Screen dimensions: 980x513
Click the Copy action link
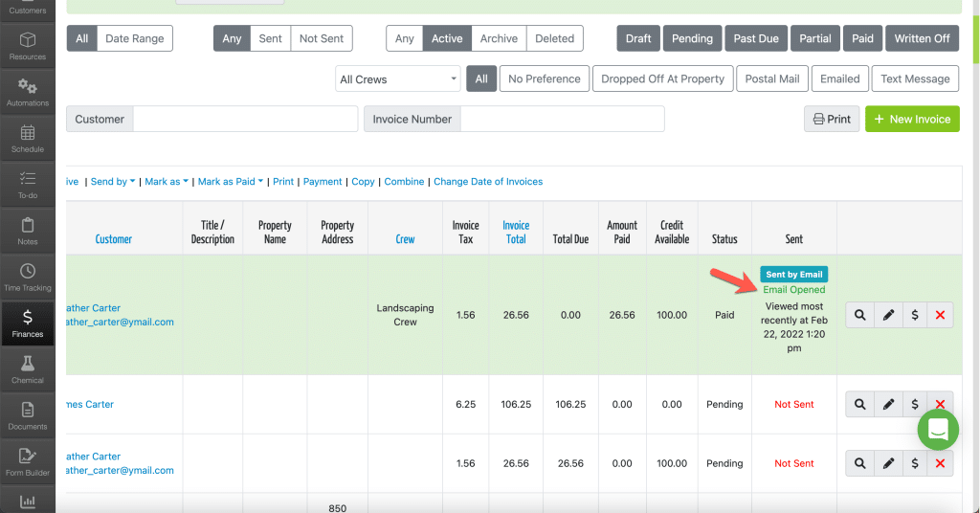pyautogui.click(x=363, y=181)
